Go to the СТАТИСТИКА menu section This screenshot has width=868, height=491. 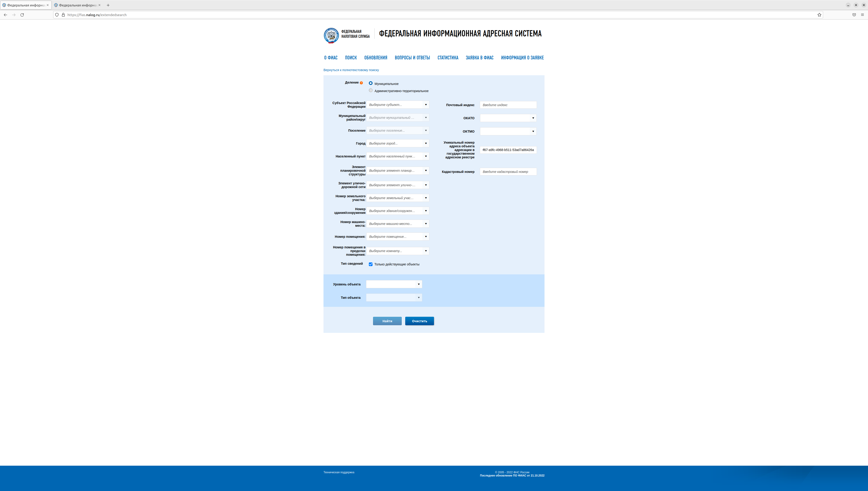click(448, 58)
